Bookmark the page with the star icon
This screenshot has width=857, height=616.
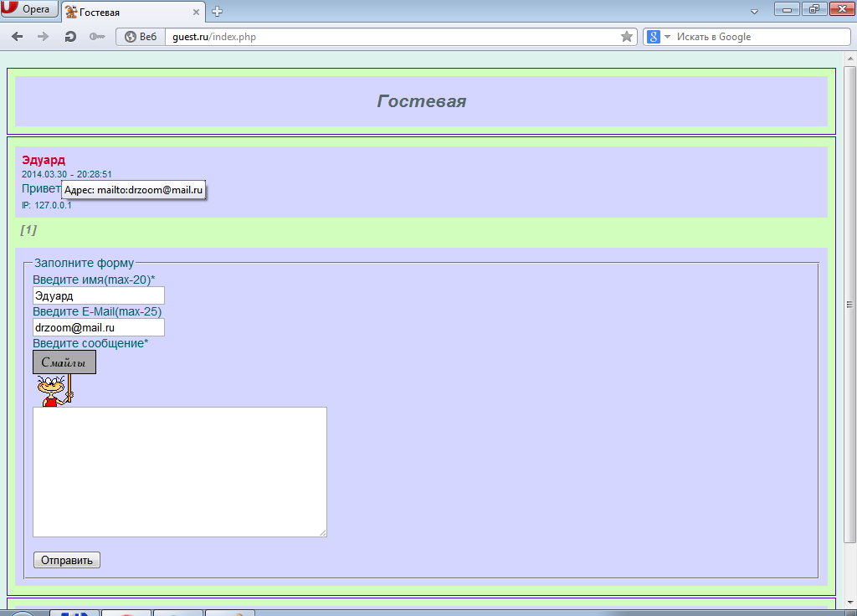pyautogui.click(x=627, y=37)
